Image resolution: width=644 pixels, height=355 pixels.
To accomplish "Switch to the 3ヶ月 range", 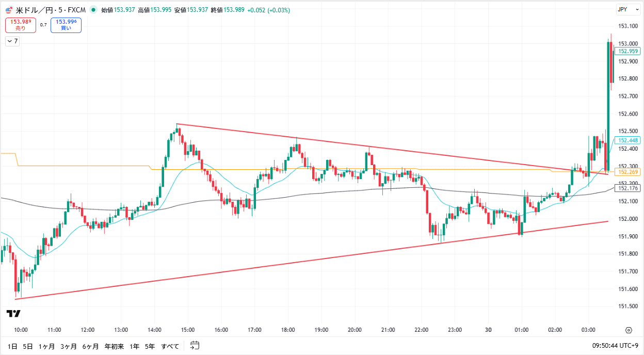I will click(68, 346).
